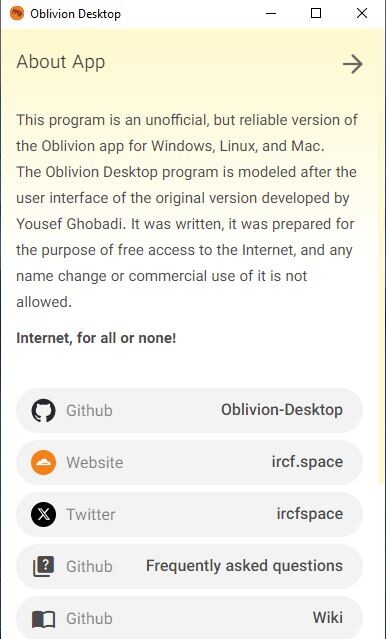Click the About App heading

pyautogui.click(x=61, y=62)
